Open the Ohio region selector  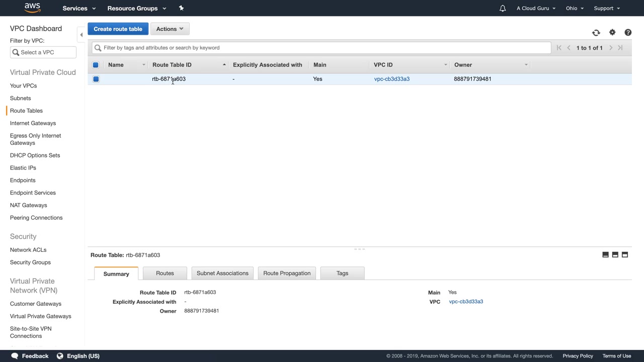pos(575,8)
